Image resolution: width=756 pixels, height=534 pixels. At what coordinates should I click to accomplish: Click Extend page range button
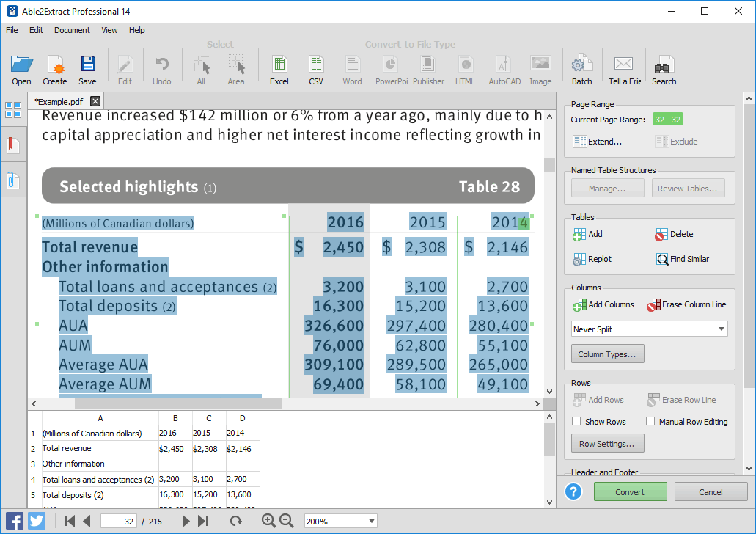[x=598, y=142]
